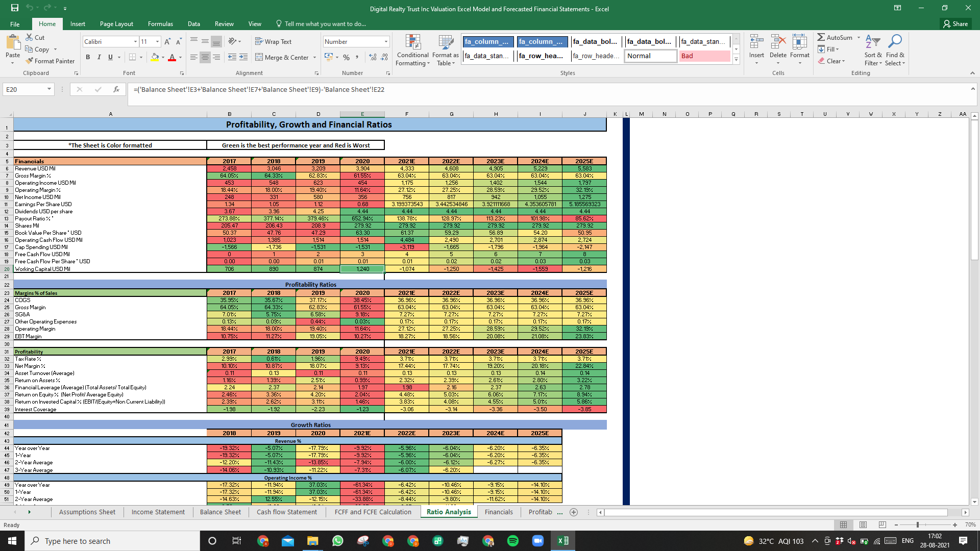Click the Increase Indent icon

pos(243,57)
